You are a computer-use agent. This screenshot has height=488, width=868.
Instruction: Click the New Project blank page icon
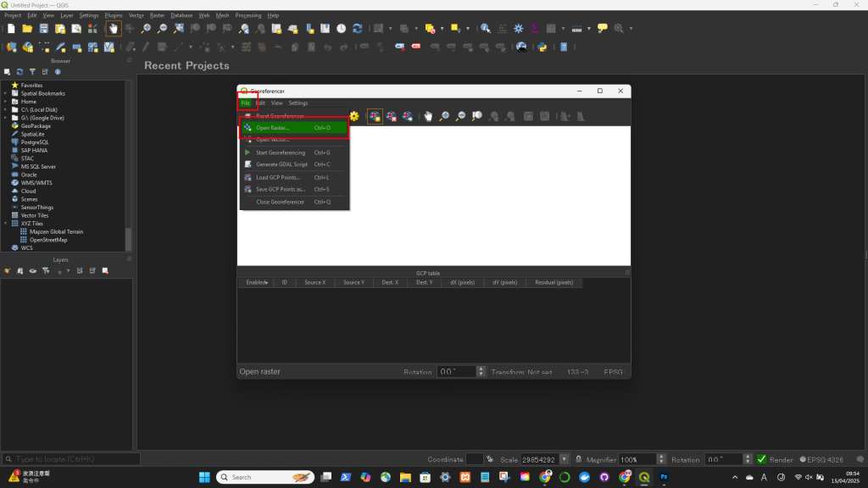pos(12,29)
